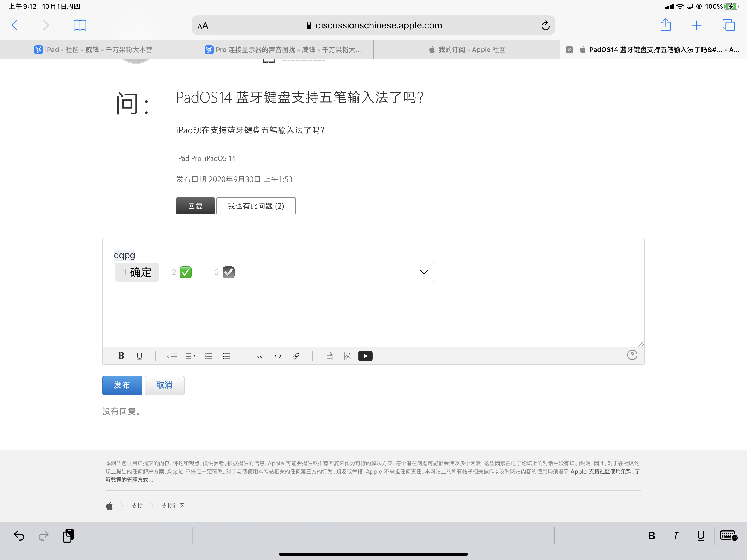Open the AA reader options menu
This screenshot has width=747, height=560.
[x=203, y=26]
